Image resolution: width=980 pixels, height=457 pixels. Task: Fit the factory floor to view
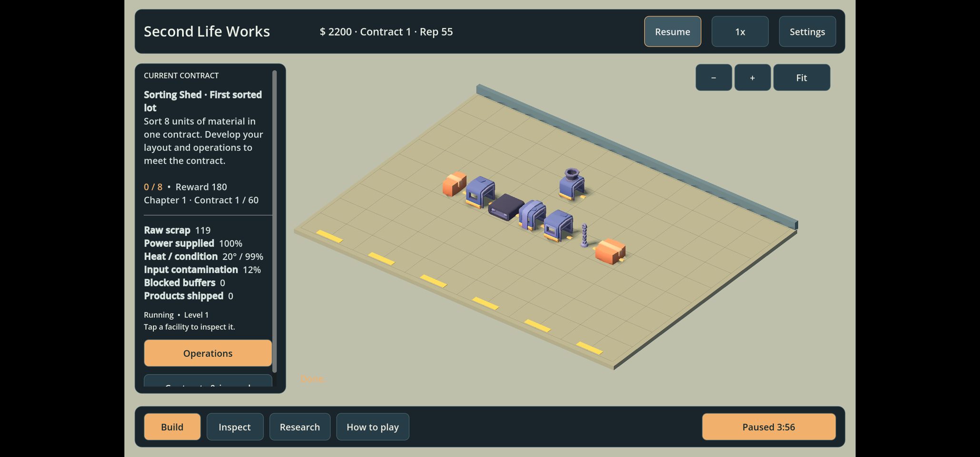802,78
